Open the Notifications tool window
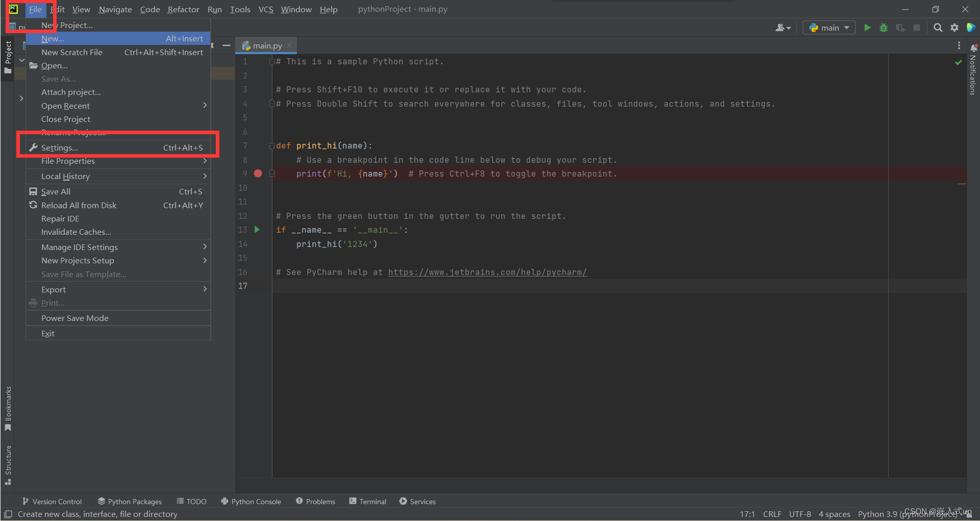This screenshot has width=980, height=521. 973,70
